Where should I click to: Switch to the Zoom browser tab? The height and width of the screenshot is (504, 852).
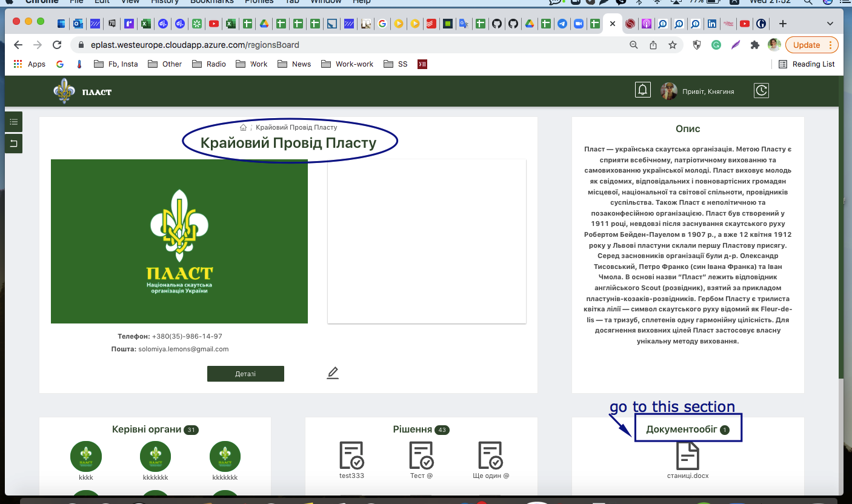click(579, 24)
